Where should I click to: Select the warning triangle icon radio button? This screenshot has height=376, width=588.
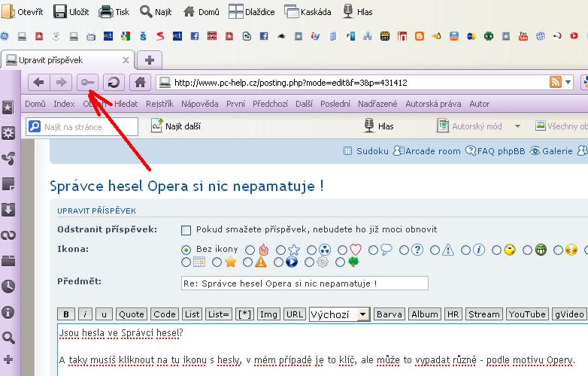(435, 250)
